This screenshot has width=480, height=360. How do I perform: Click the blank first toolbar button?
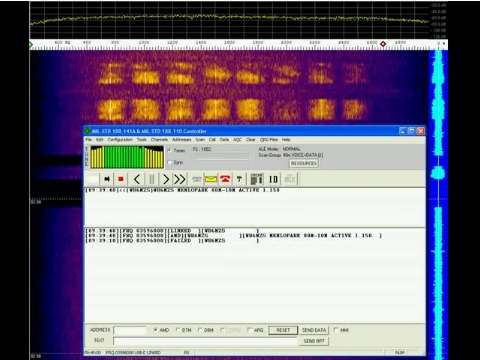click(92, 179)
